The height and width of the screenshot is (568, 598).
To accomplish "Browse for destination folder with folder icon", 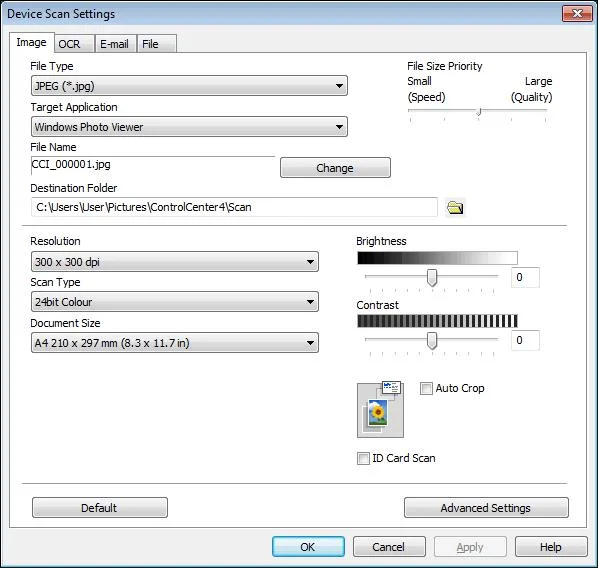I will click(x=455, y=208).
